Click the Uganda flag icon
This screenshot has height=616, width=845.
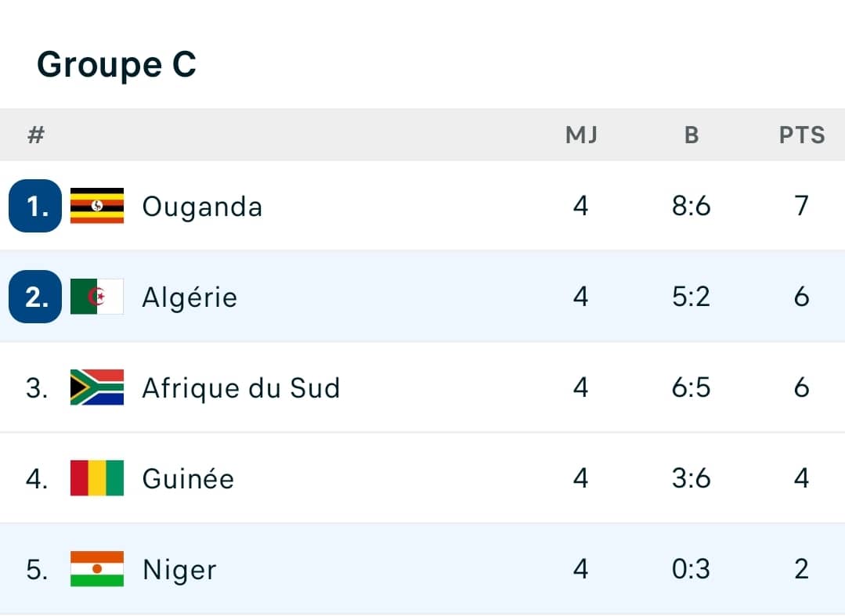[97, 206]
